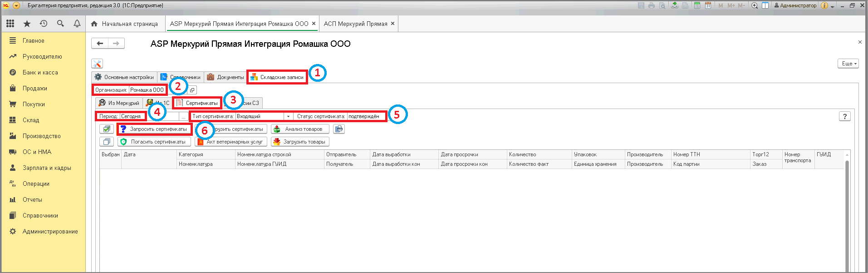Expand the dropdown arrow beside info icon
Viewport: 868px width, 273px height.
click(833, 6)
